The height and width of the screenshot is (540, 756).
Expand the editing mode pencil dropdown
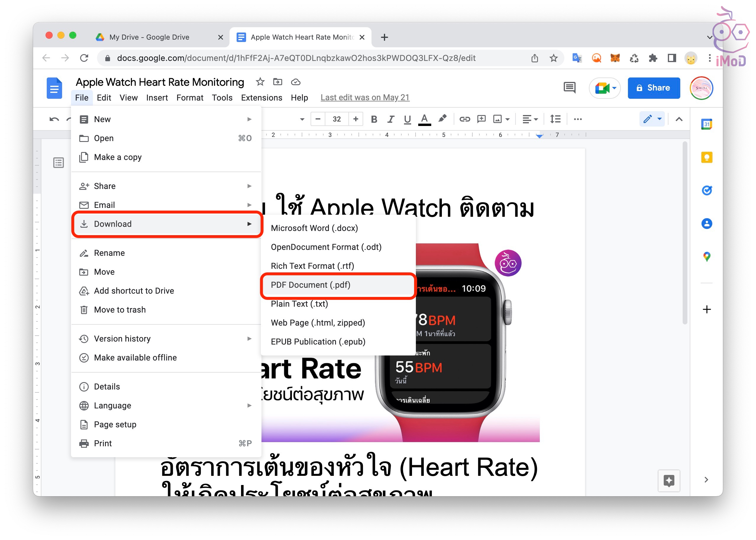pos(652,119)
